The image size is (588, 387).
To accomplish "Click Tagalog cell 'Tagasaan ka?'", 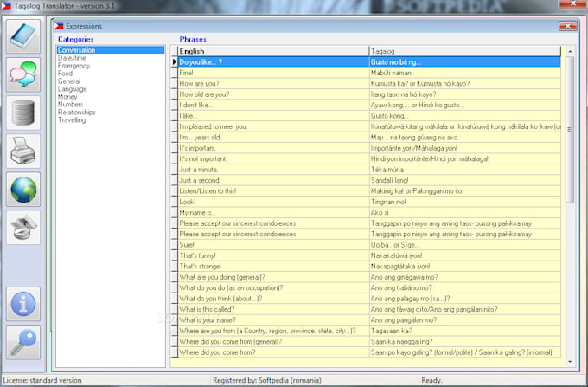I will (x=465, y=331).
